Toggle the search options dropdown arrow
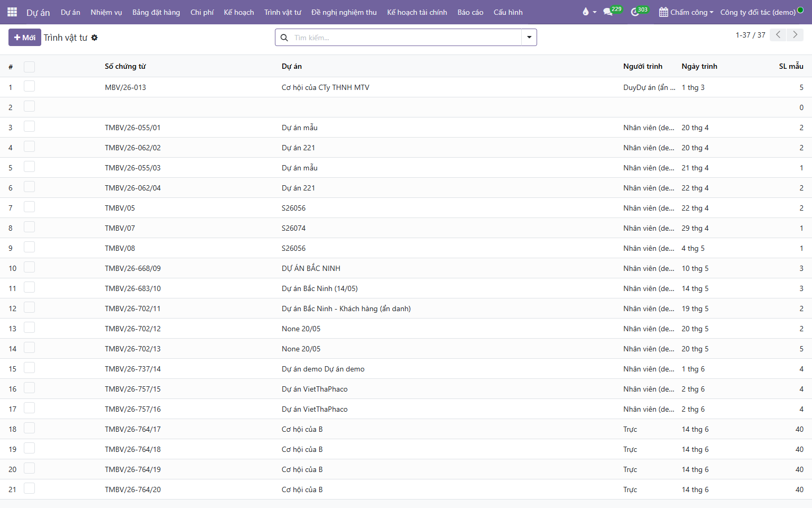Viewport: 812px width, 508px height. 529,38
